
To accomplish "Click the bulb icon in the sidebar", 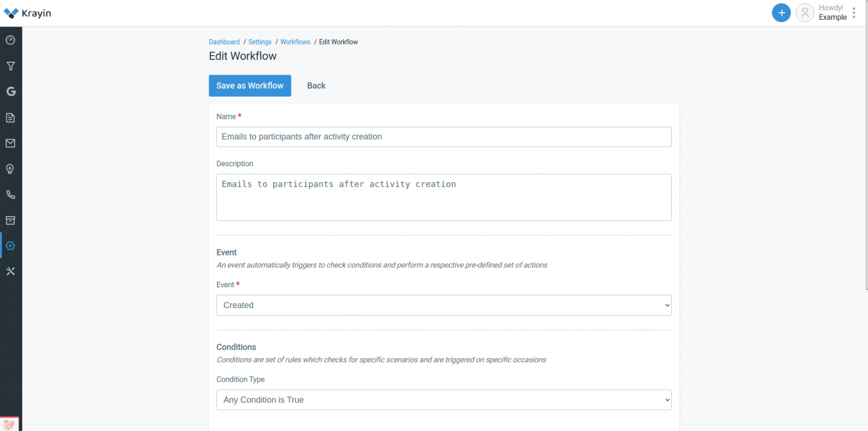I will pyautogui.click(x=11, y=169).
